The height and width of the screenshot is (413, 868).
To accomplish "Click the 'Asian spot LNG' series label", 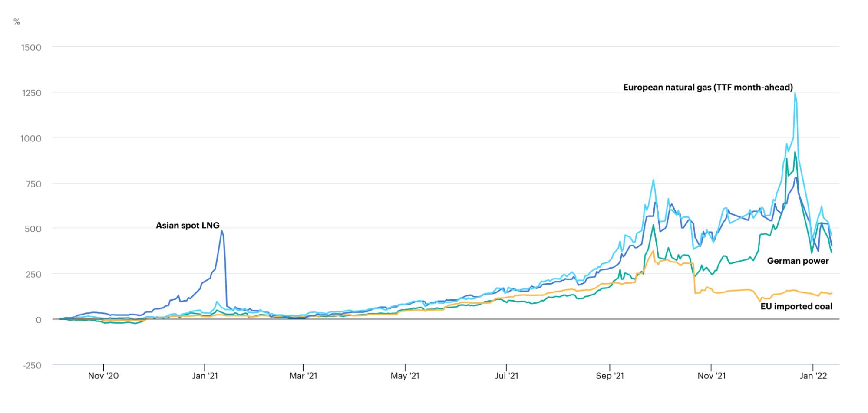I will point(188,226).
